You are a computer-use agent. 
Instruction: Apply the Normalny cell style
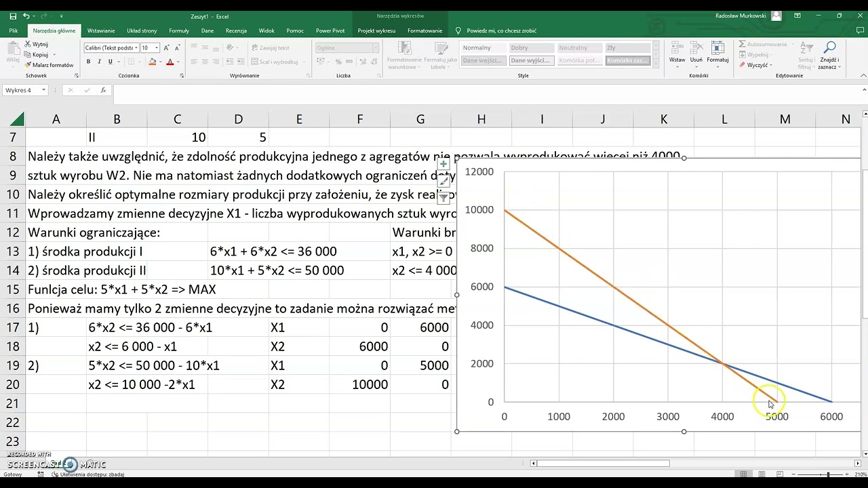[484, 48]
